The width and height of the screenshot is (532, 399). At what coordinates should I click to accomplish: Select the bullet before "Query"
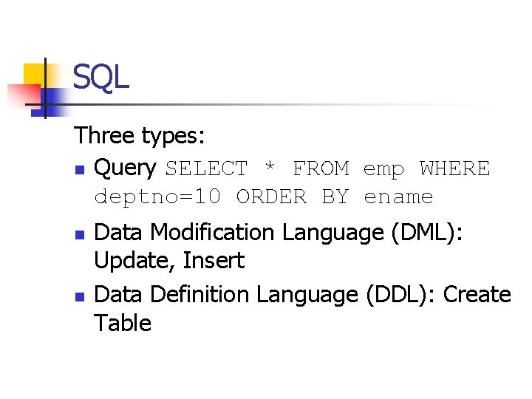pyautogui.click(x=80, y=169)
